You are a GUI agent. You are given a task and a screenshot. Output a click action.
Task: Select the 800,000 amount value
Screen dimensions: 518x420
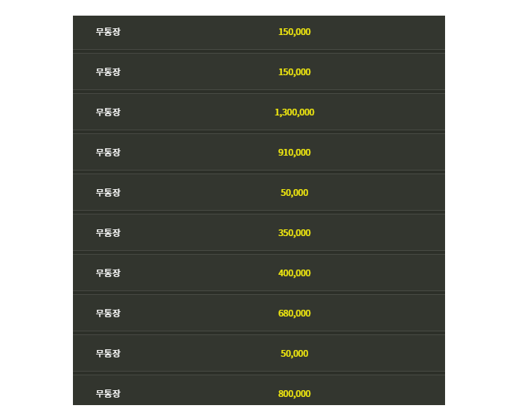coord(294,394)
